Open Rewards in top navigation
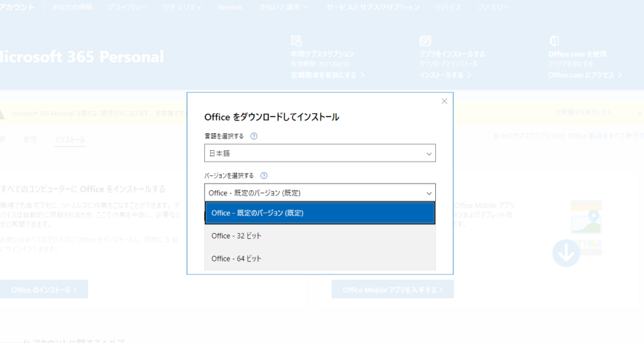 (230, 7)
